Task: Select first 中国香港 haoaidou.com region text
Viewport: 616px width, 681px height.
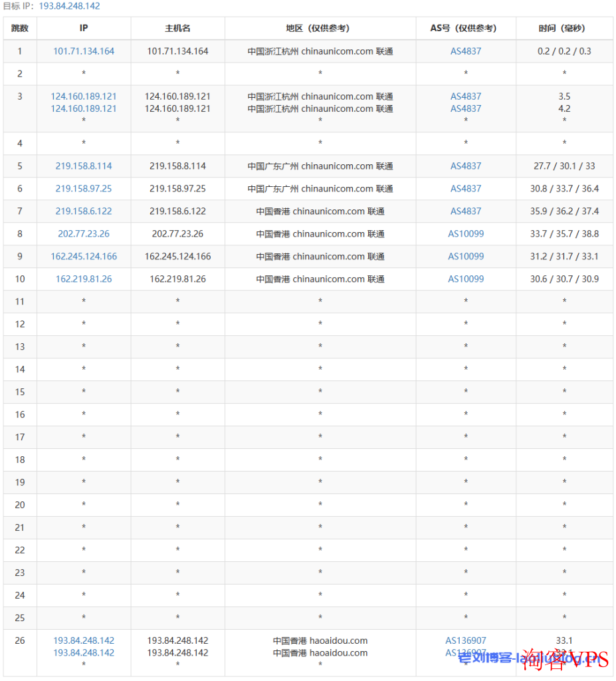Action: click(320, 640)
